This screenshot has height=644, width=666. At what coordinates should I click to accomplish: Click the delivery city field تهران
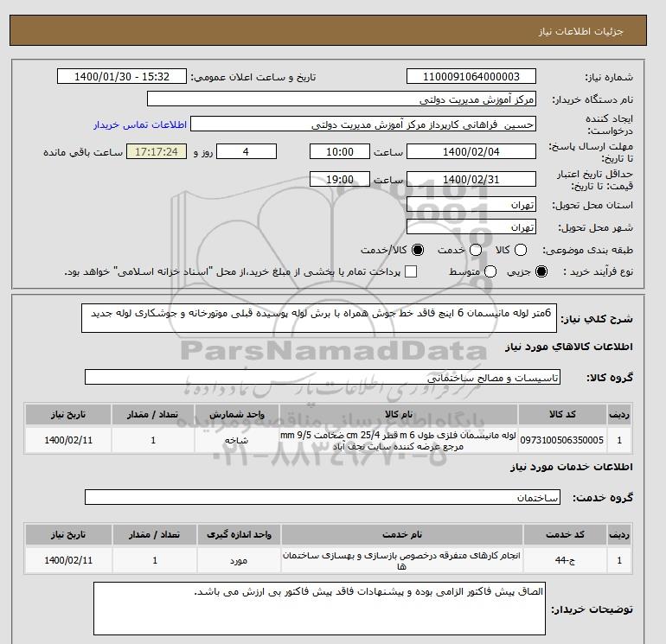(x=471, y=226)
